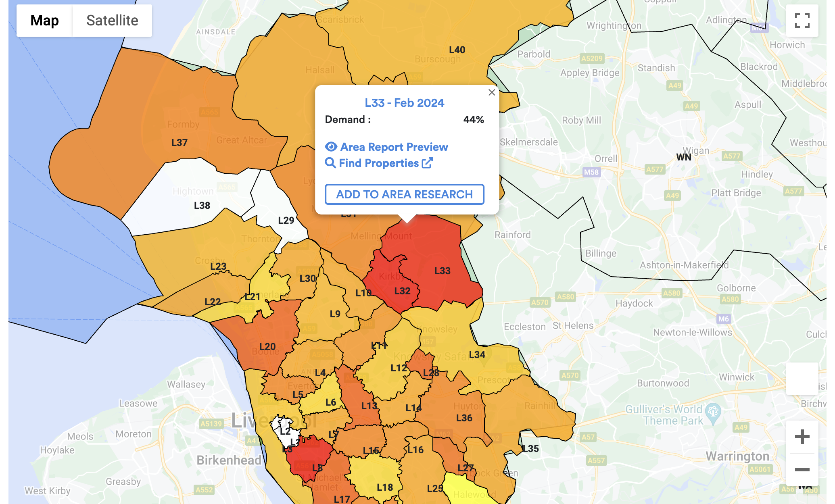This screenshot has height=504, width=835.
Task: Close the L33 info popup
Action: [491, 92]
